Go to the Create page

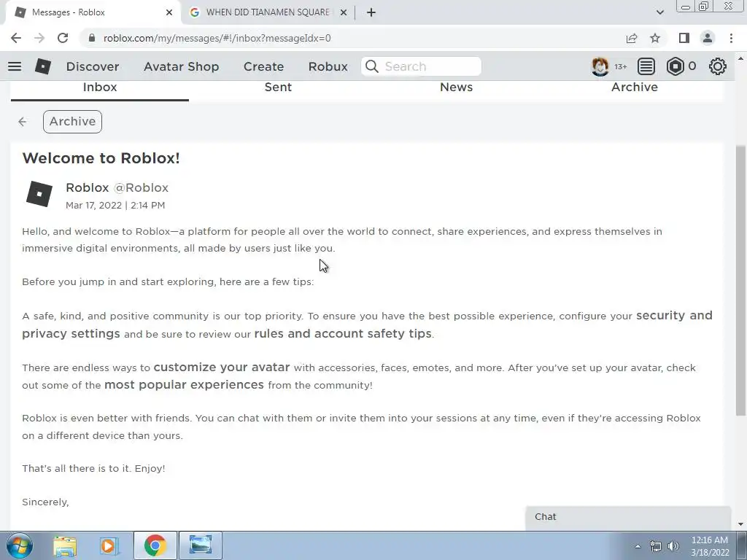pos(263,66)
